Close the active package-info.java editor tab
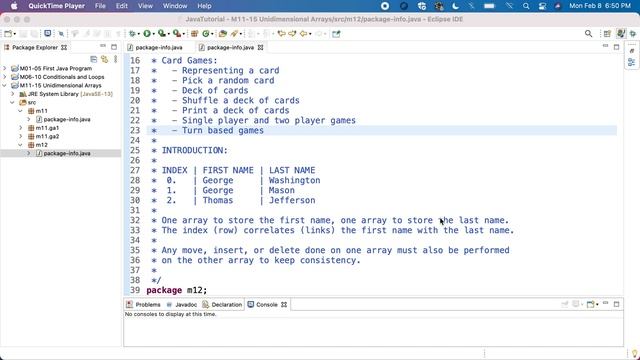Image resolution: width=640 pixels, height=360 pixels. pos(260,47)
